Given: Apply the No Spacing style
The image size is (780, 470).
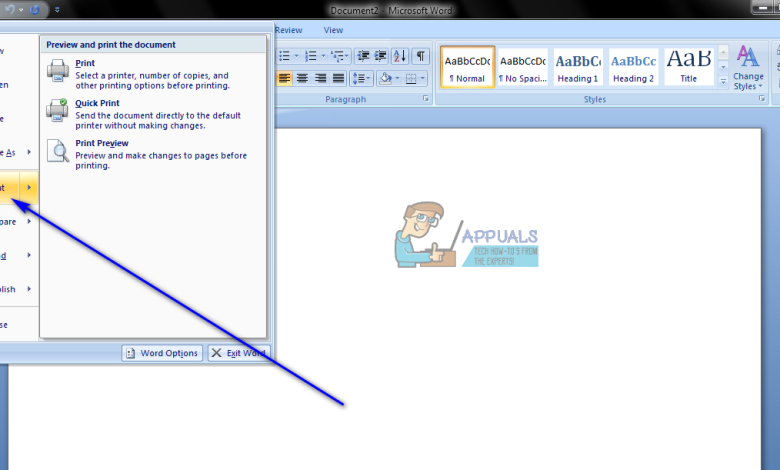Looking at the screenshot, I should coord(523,67).
